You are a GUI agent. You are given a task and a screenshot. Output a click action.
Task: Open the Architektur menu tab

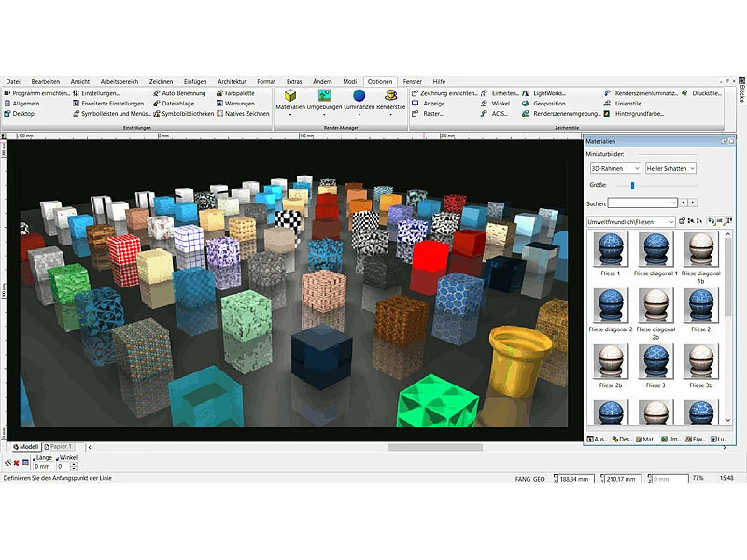coord(233,82)
